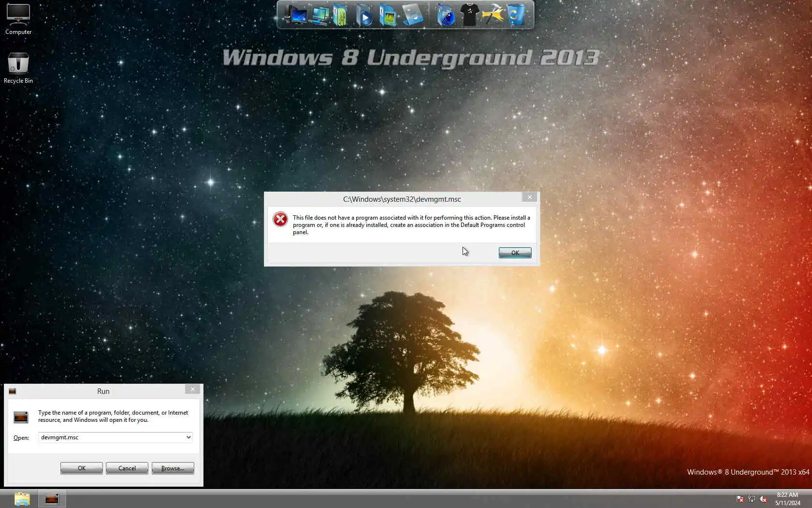The image size is (812, 508).
Task: Click the 'Open:' label in Run dialog
Action: (x=21, y=438)
